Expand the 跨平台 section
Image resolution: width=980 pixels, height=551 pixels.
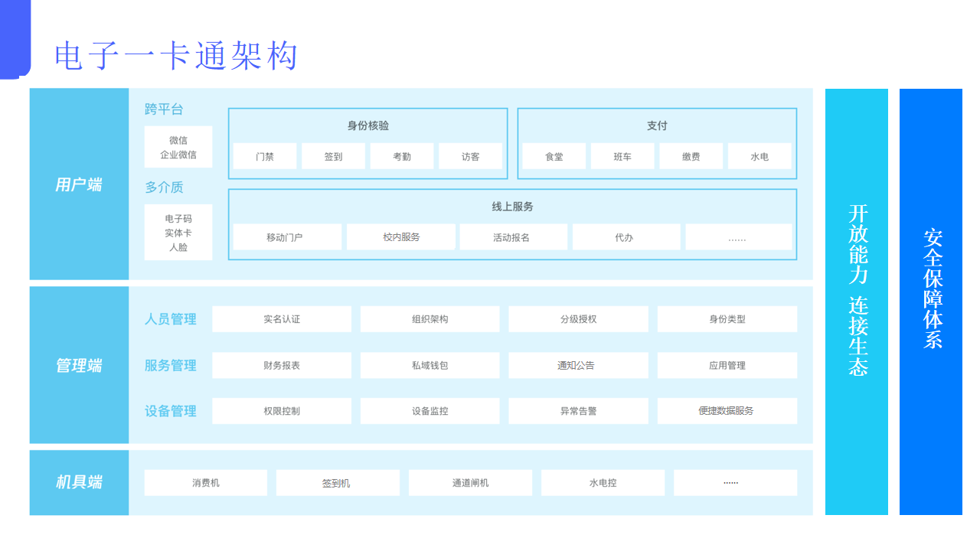(x=161, y=109)
